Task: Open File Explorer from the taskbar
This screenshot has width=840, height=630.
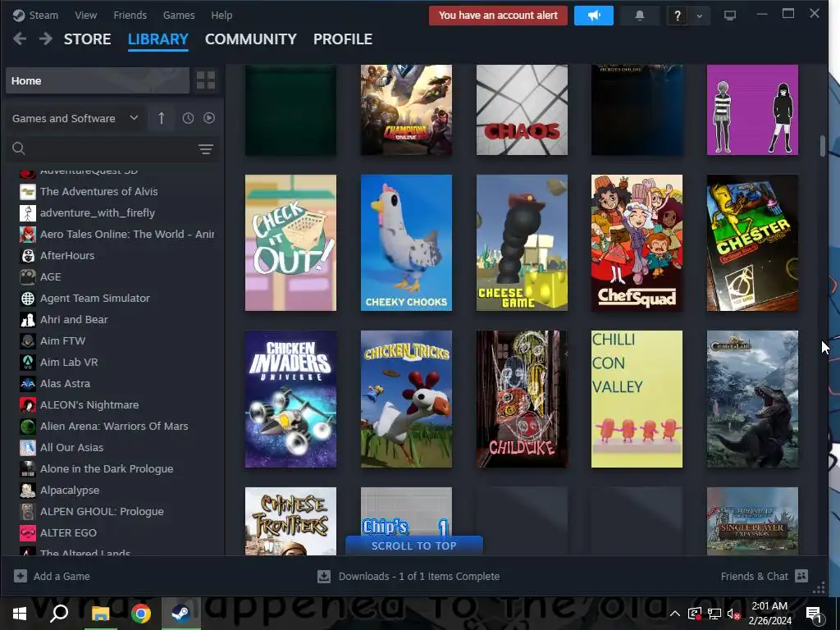Action: (x=100, y=614)
